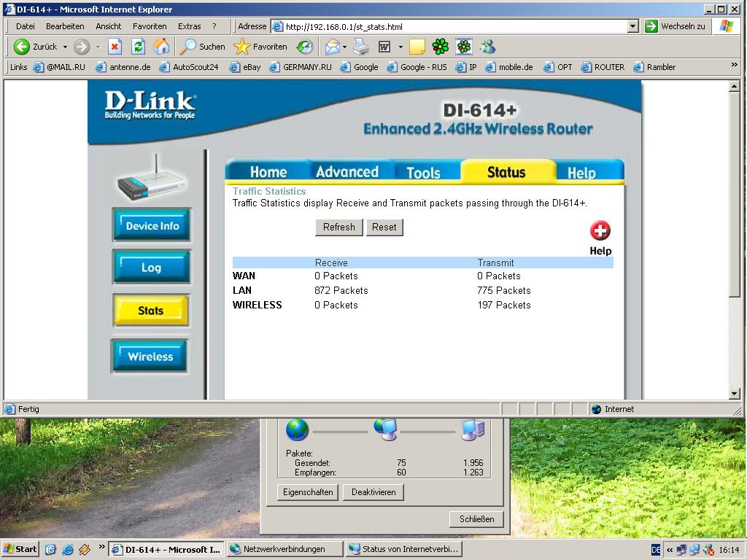Click the yellow sticky note icon
The image size is (747, 560).
(417, 47)
